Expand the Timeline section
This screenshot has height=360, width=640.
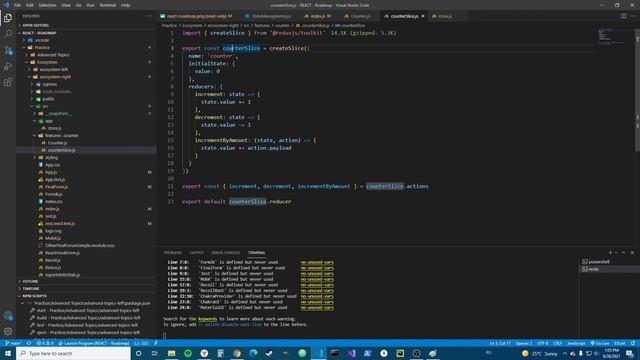[x=31, y=289]
